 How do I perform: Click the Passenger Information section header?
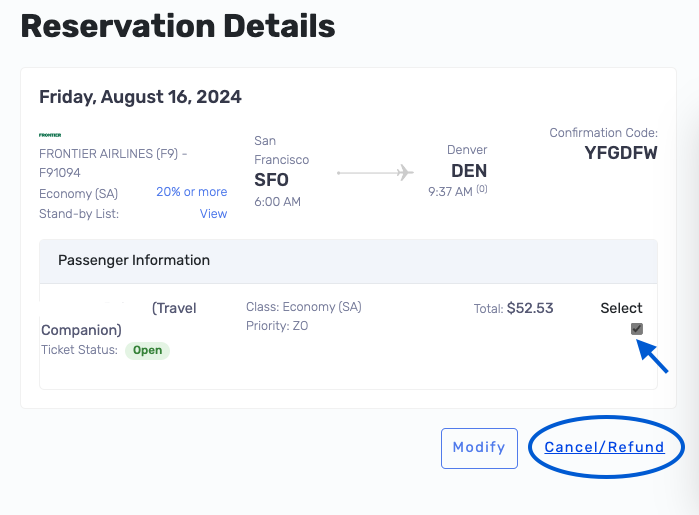(134, 260)
